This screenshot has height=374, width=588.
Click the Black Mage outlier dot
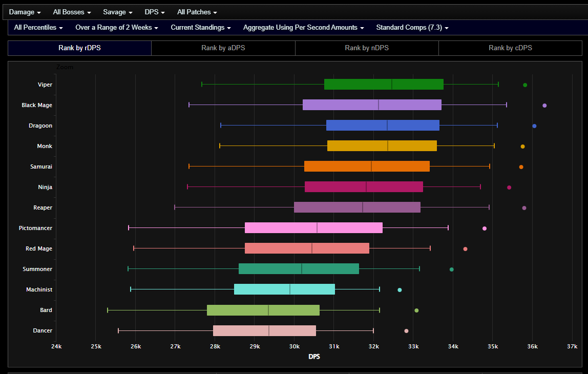(x=544, y=106)
